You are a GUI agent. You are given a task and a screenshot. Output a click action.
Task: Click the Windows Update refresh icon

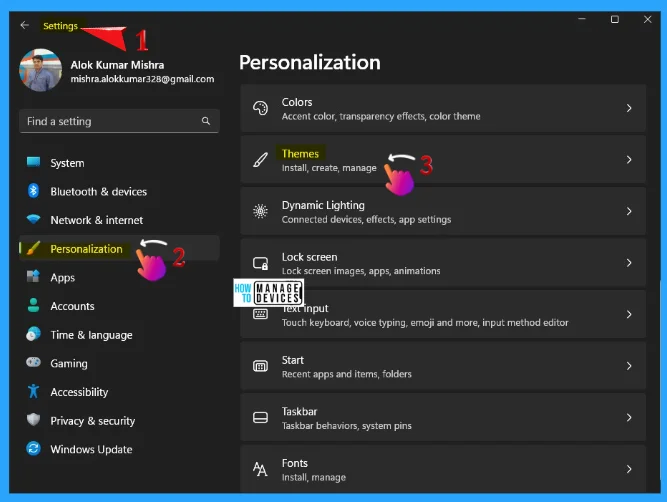tap(33, 448)
